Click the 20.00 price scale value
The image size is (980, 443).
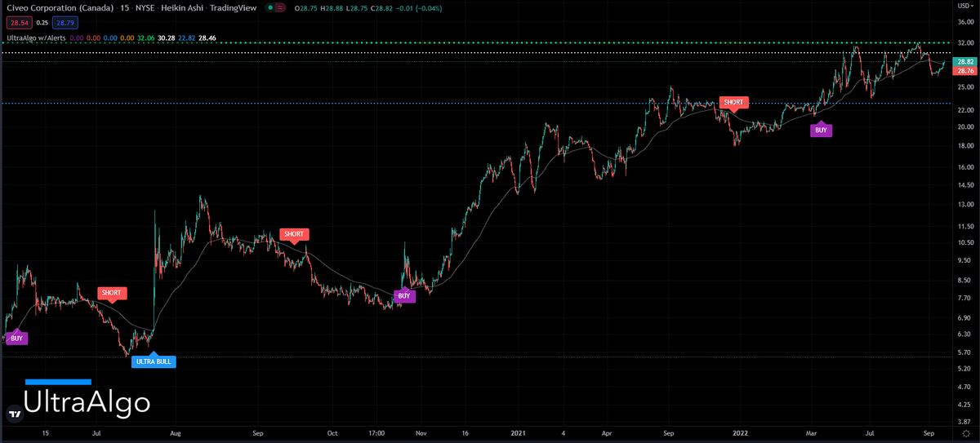(x=965, y=127)
